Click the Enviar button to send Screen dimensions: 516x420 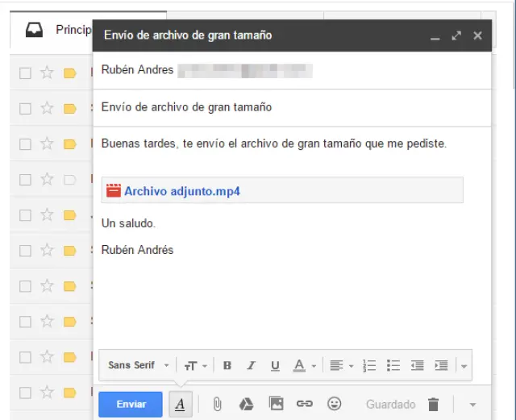[x=131, y=405]
